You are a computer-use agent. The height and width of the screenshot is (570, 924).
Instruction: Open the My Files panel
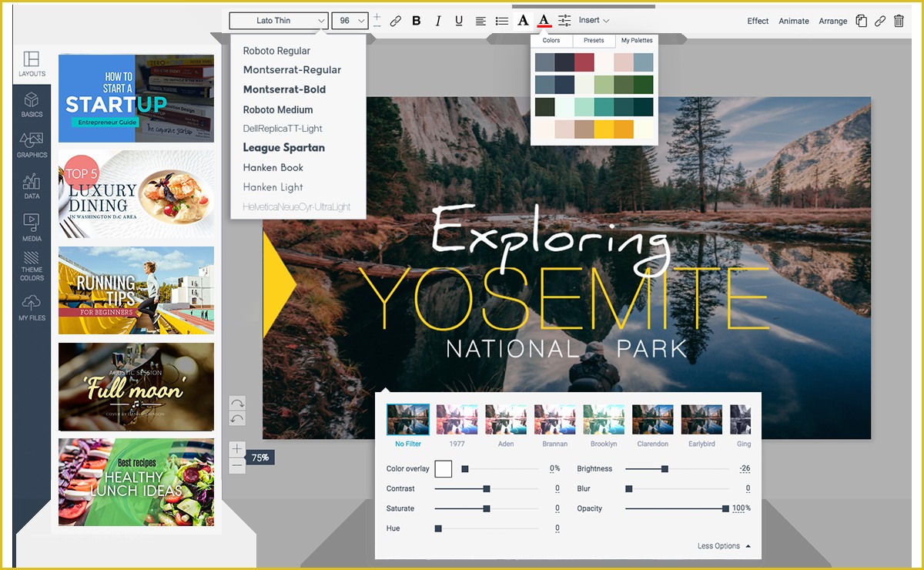[x=32, y=307]
